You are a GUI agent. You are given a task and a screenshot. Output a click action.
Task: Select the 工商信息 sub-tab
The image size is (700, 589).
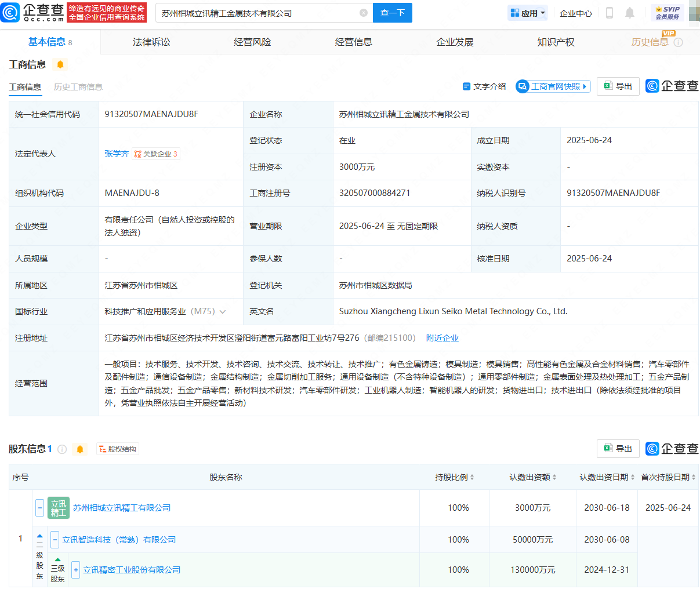click(x=25, y=87)
